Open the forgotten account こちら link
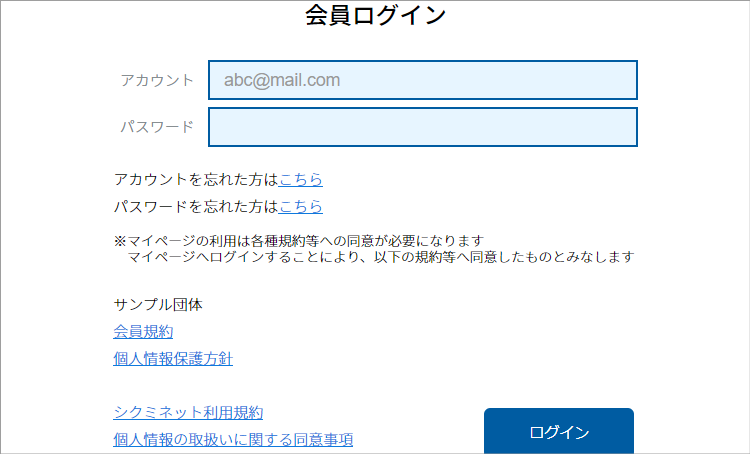 [x=301, y=180]
